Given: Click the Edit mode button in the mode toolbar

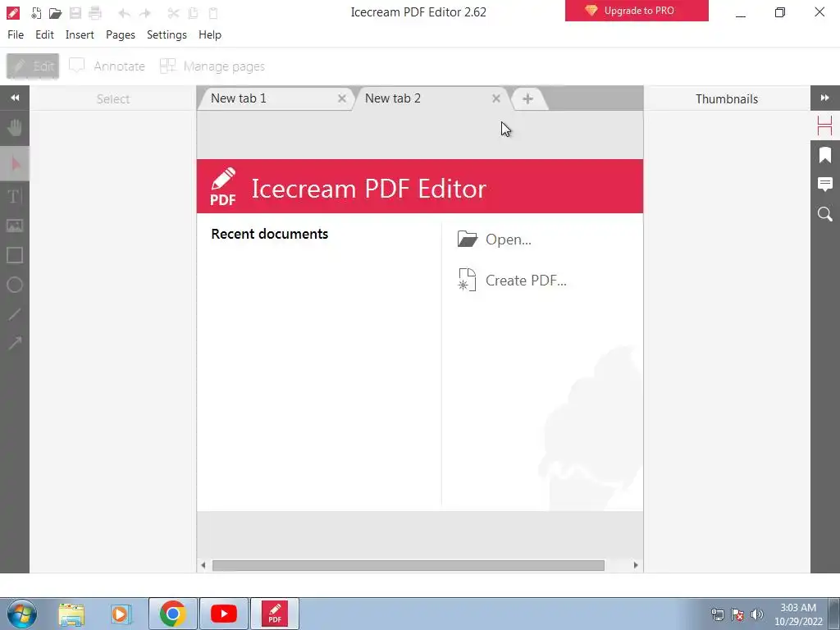Looking at the screenshot, I should (33, 66).
